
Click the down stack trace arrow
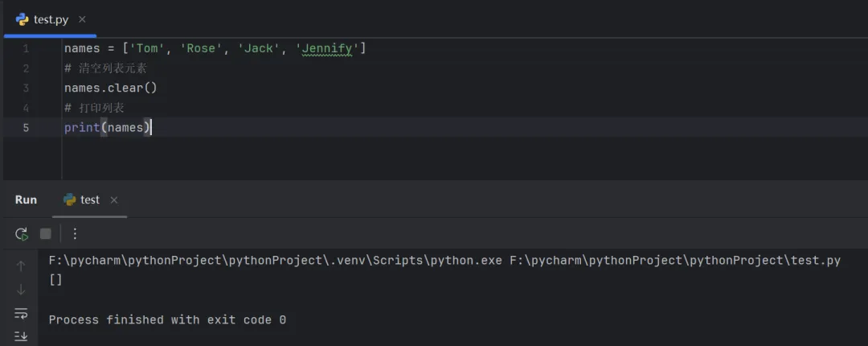[x=21, y=289]
